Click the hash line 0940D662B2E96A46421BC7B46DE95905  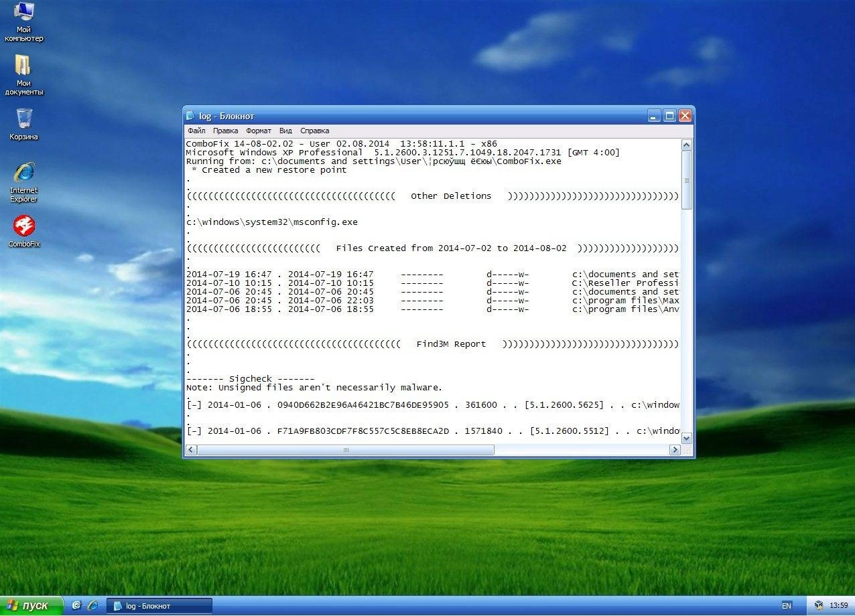[432, 405]
